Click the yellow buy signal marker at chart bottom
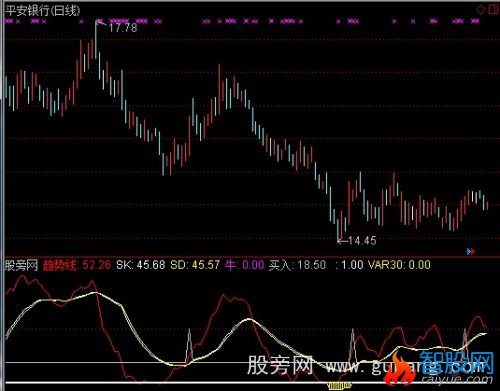The height and width of the screenshot is (391, 500). pos(339,386)
